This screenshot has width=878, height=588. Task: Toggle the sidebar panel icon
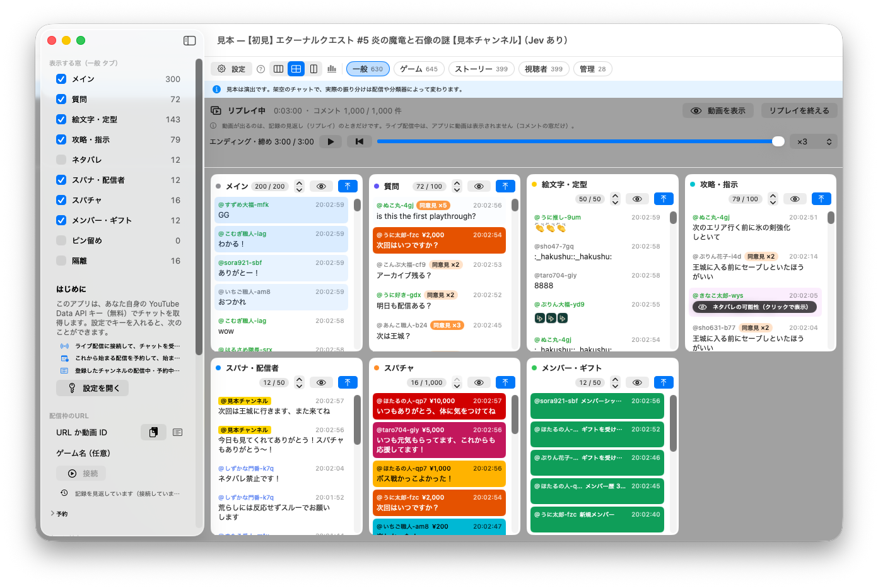pyautogui.click(x=189, y=40)
